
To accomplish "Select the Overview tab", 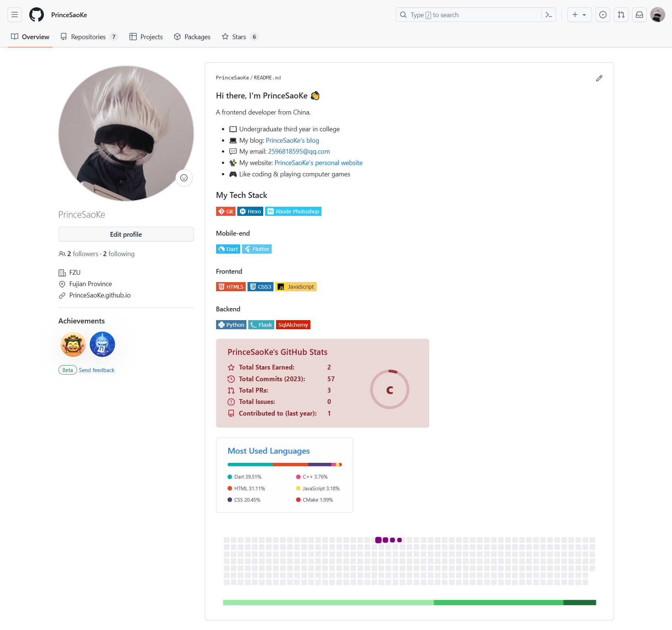I will (30, 37).
